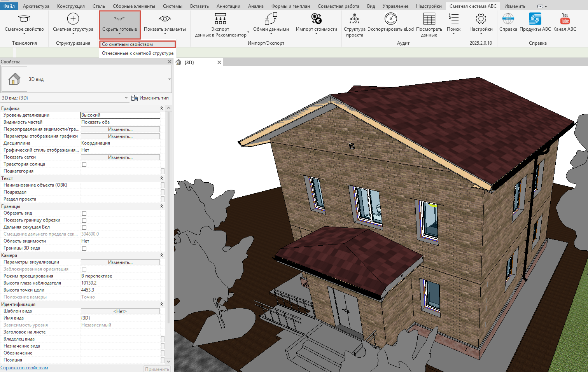The height and width of the screenshot is (372, 588).
Task: Collapse the Графика properties section
Action: (x=161, y=108)
